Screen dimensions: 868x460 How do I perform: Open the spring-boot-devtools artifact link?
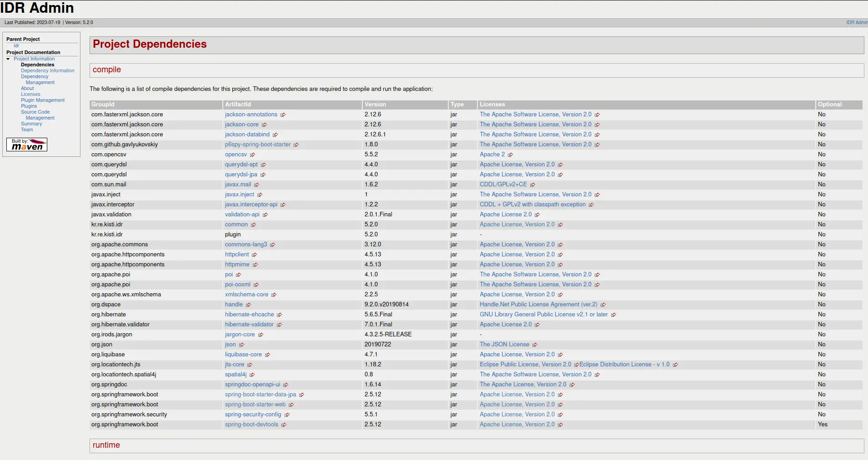click(251, 425)
